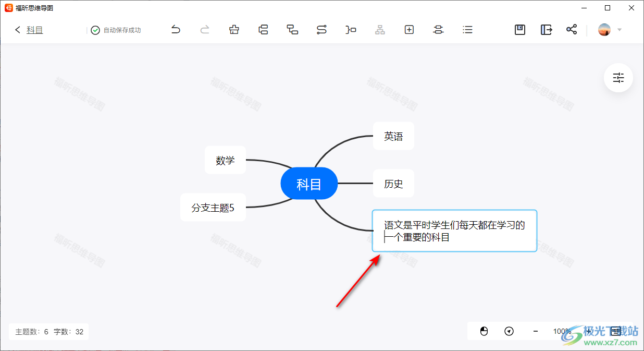Screen dimensions: 644x351
Task: Click the 主题数: 6 counter
Action: pyautogui.click(x=32, y=332)
